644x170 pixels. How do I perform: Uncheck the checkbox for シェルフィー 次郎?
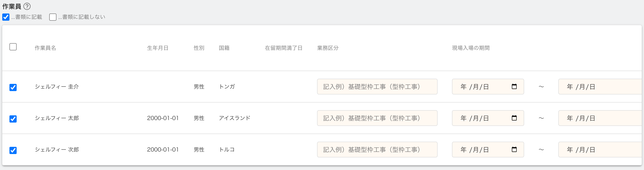[x=13, y=150]
